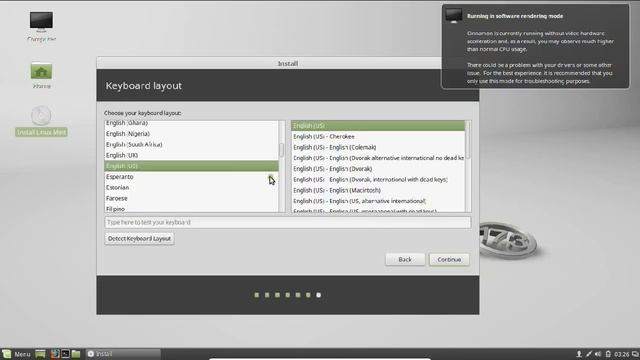The width and height of the screenshot is (640, 360).
Task: Select English (South Africa) layout
Action: (191, 144)
